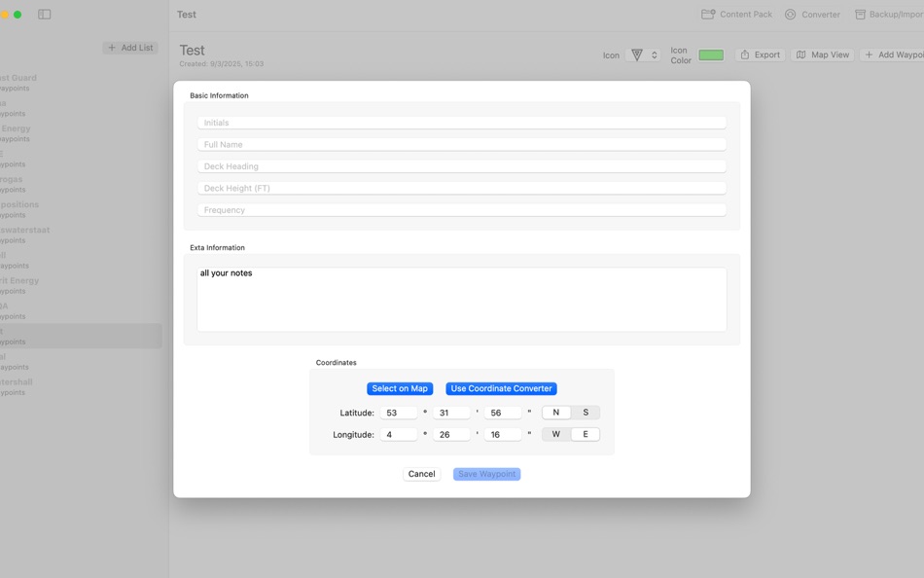Edit the longitude minutes field 26
Image resolution: width=924 pixels, height=578 pixels.
click(451, 435)
